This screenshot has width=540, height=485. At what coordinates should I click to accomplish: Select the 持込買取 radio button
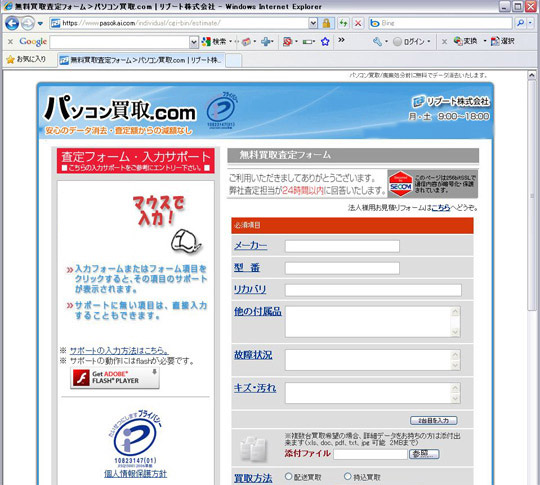tap(347, 476)
